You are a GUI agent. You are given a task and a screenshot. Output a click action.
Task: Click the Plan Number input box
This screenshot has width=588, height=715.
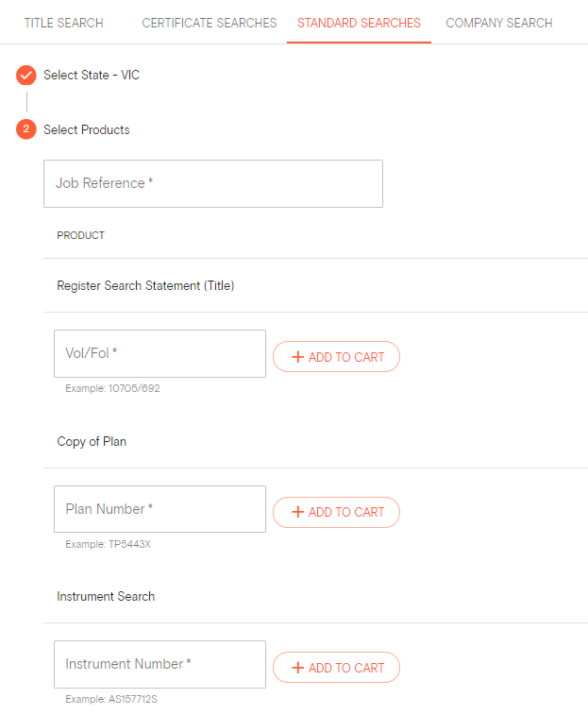tap(160, 509)
